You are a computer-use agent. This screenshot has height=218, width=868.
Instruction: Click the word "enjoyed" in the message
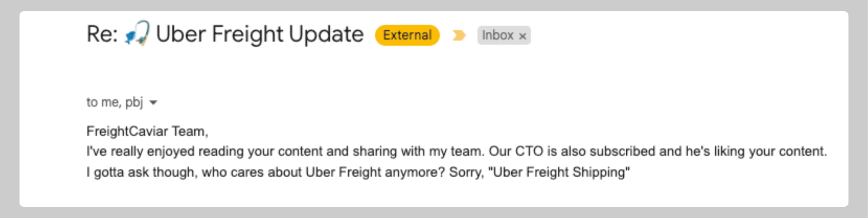pos(171,151)
